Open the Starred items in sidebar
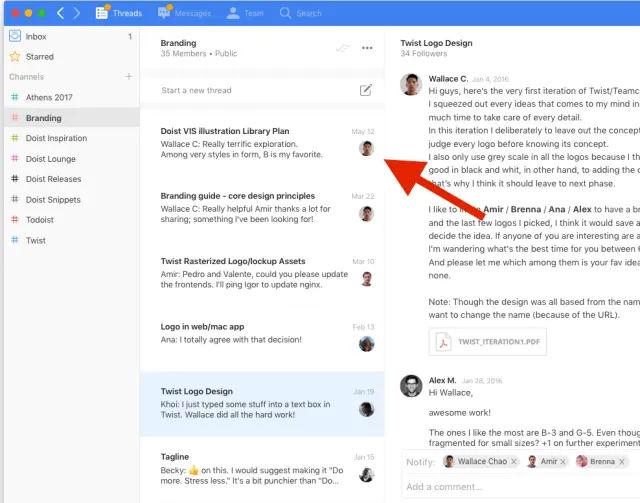Viewport: 640px width, 503px height. [x=39, y=57]
